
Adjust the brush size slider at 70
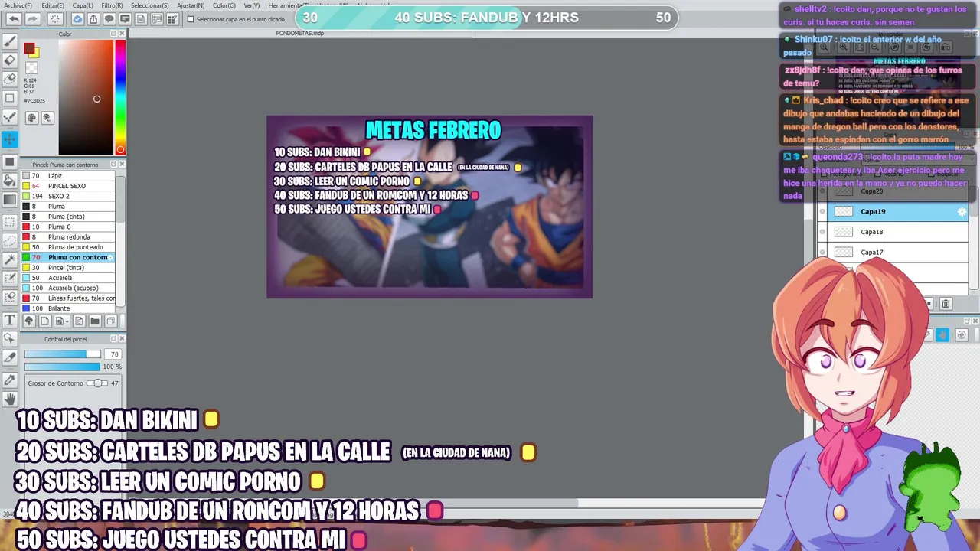[x=62, y=354]
